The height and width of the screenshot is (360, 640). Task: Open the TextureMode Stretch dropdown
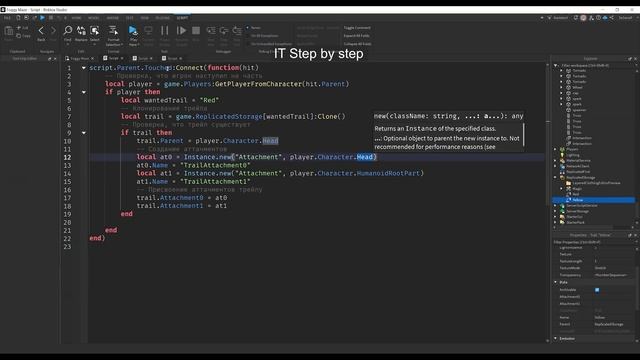click(614, 268)
